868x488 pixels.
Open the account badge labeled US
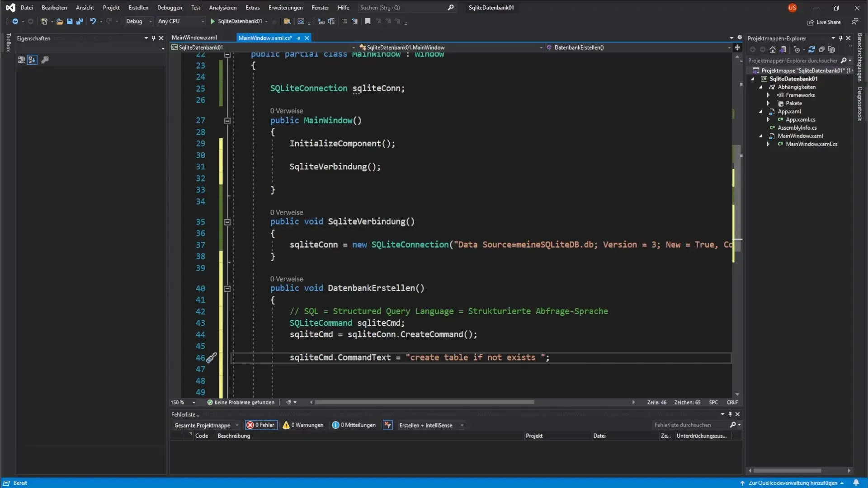792,8
